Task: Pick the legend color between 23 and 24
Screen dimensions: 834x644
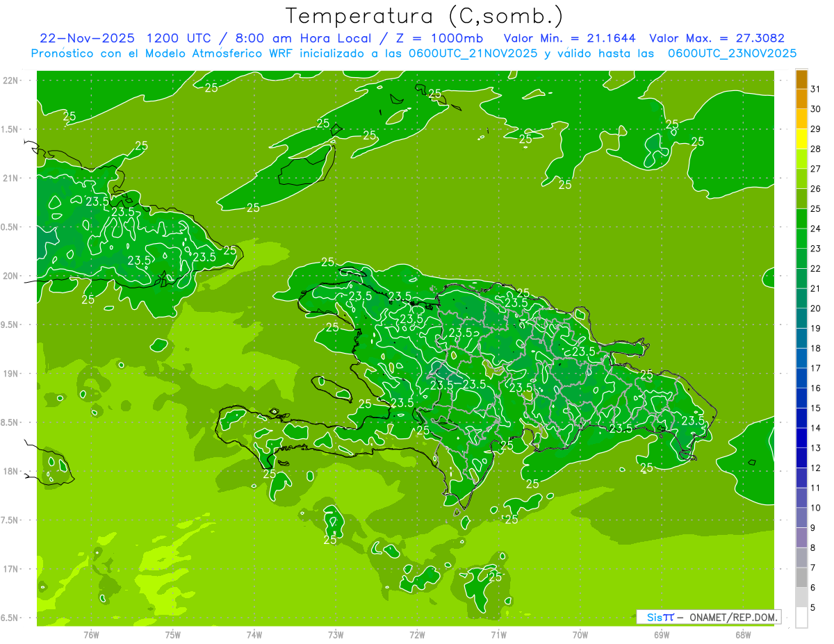Action: click(801, 239)
